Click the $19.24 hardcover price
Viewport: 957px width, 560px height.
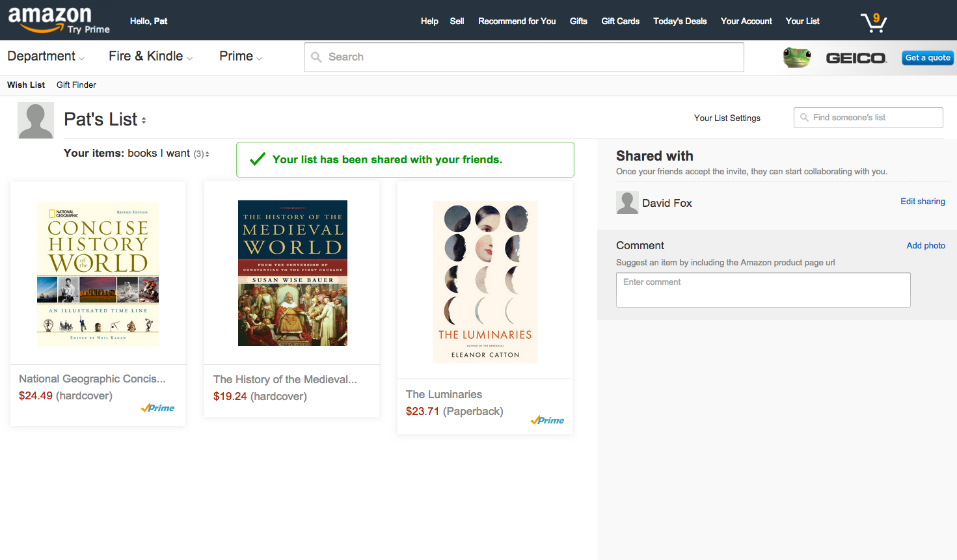pos(260,396)
